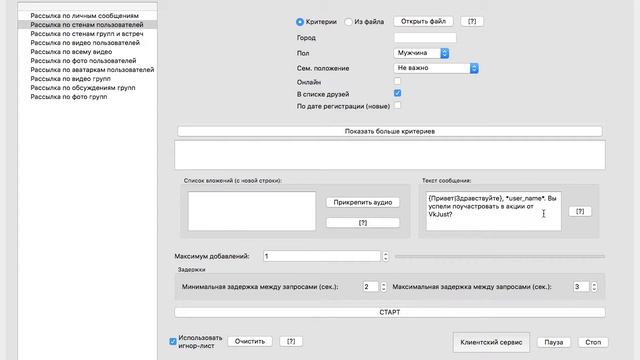
Task: Click the progress bar beside Максимум добавлений
Action: pos(500,256)
